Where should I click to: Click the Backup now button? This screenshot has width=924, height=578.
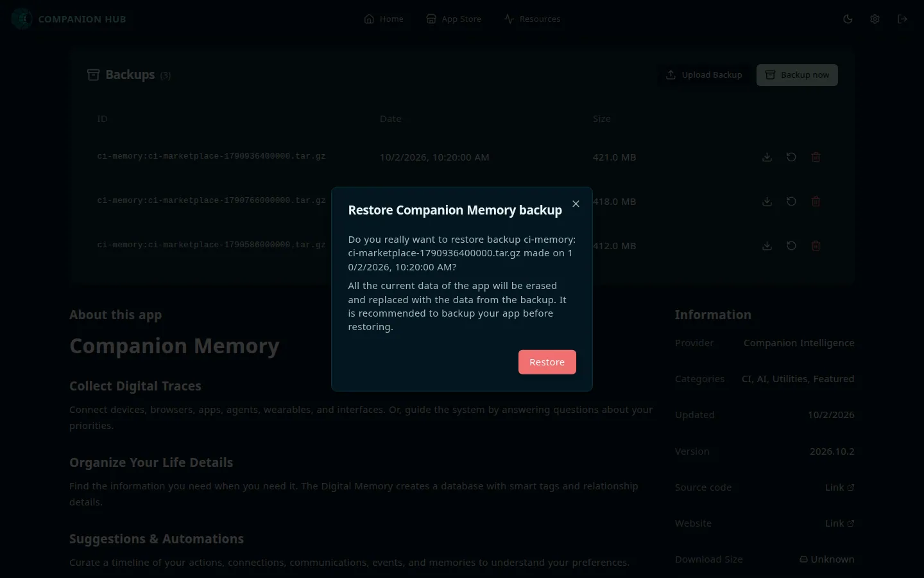click(x=797, y=75)
